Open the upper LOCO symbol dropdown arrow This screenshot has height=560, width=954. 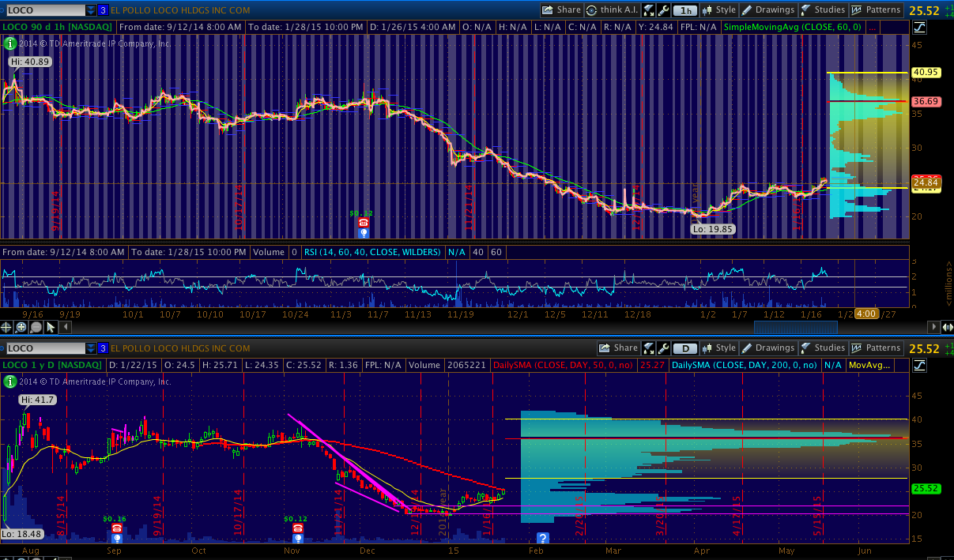point(91,10)
